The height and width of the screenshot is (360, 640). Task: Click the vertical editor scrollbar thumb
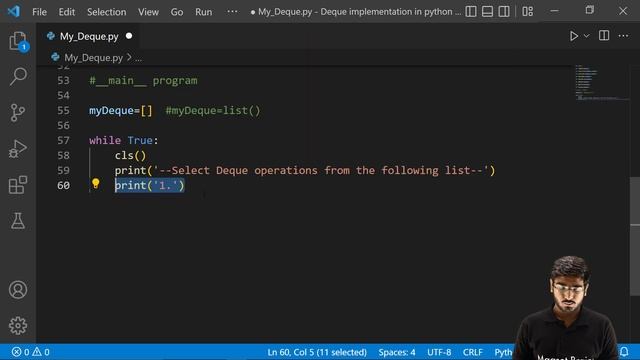click(x=635, y=236)
